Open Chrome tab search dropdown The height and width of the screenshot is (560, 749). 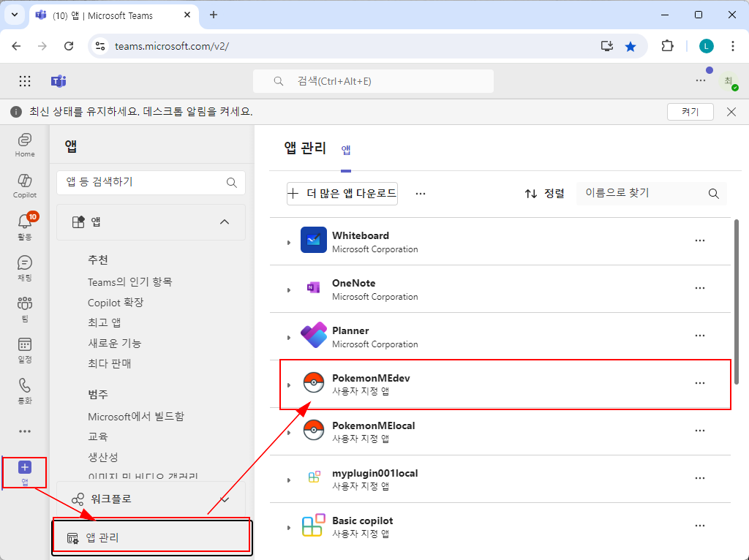click(x=15, y=15)
